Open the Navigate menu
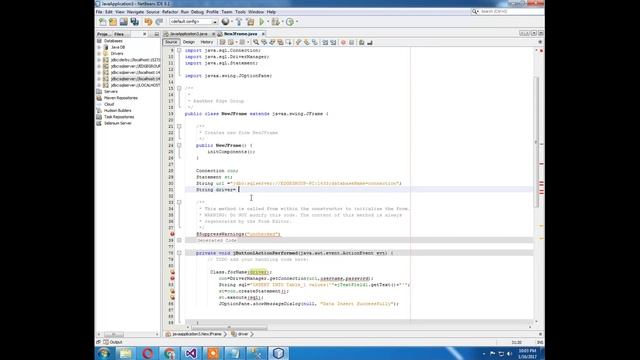Viewport: 640px width, 360px height. pos(135,12)
